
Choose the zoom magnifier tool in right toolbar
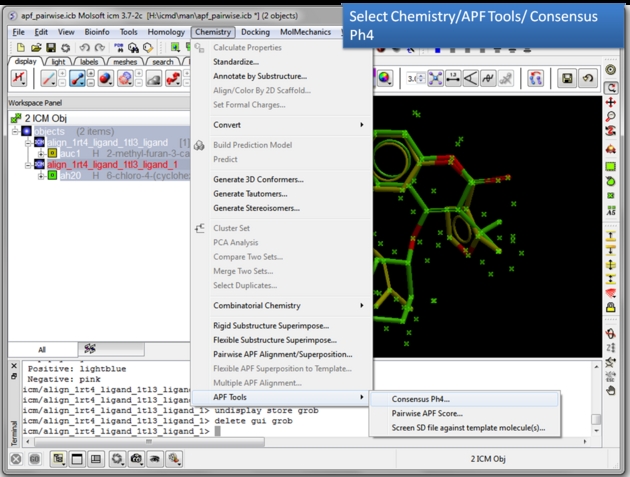pyautogui.click(x=611, y=116)
